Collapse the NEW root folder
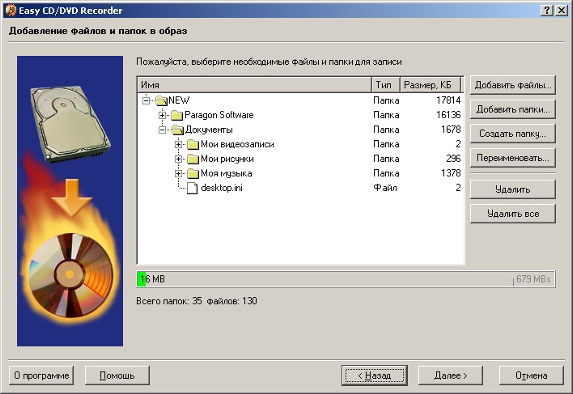This screenshot has height=394, width=573. pyautogui.click(x=146, y=100)
